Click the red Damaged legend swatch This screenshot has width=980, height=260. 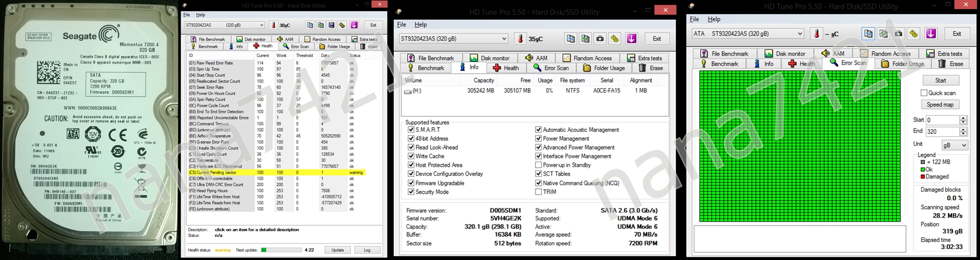pos(922,177)
